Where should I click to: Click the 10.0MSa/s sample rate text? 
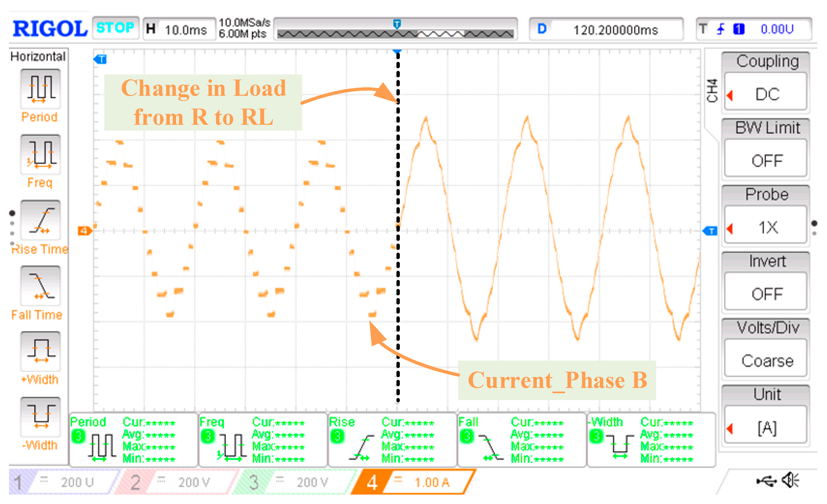(244, 23)
